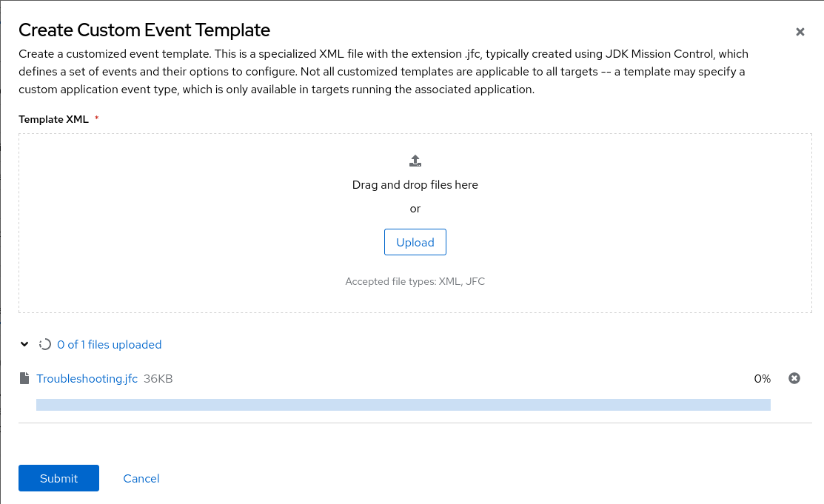Remove the Troubleshooting.jfc file from uploads
Viewport: 824px width, 504px height.
tap(794, 378)
